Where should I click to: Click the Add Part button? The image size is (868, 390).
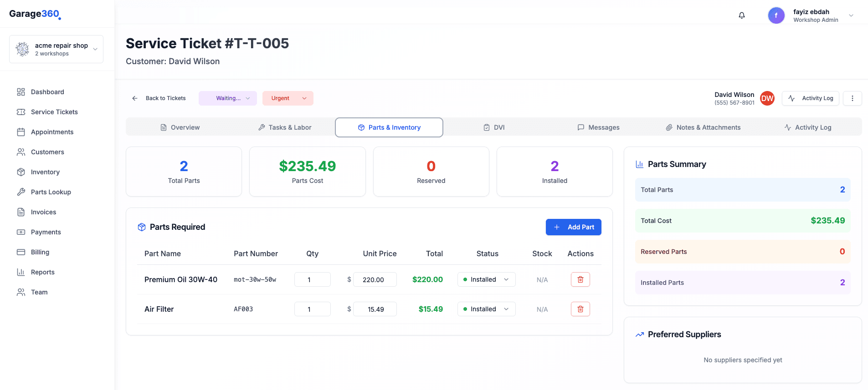pos(573,227)
